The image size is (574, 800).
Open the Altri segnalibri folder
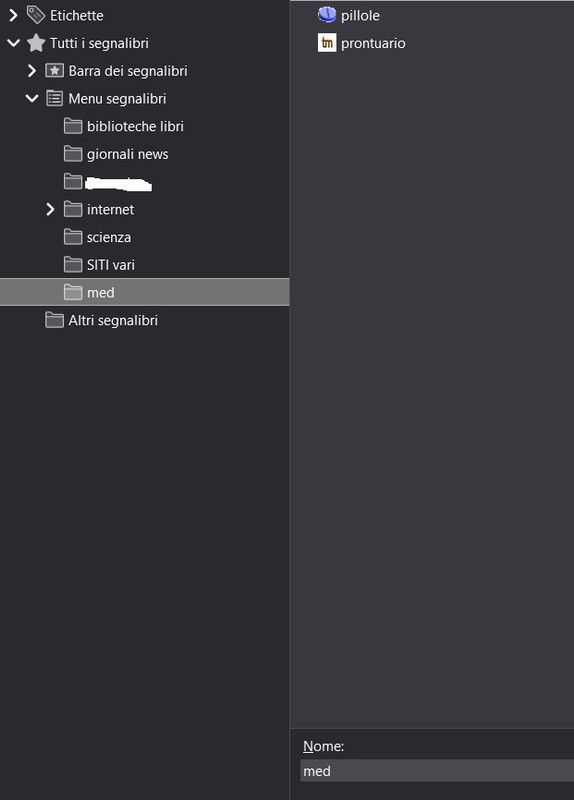[x=113, y=320]
